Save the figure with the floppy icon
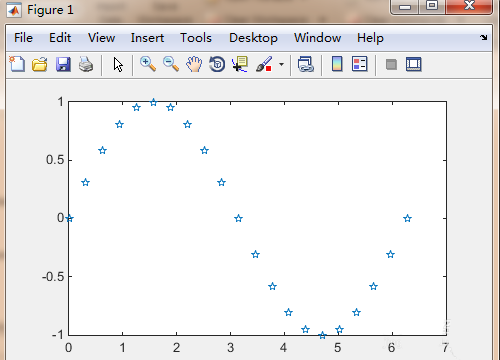This screenshot has height=360, width=500. [63, 64]
